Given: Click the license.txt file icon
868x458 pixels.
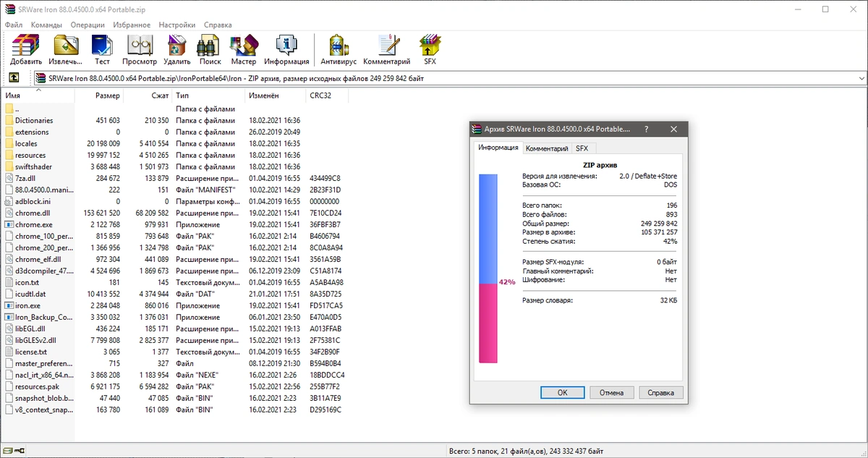Looking at the screenshot, I should point(9,352).
